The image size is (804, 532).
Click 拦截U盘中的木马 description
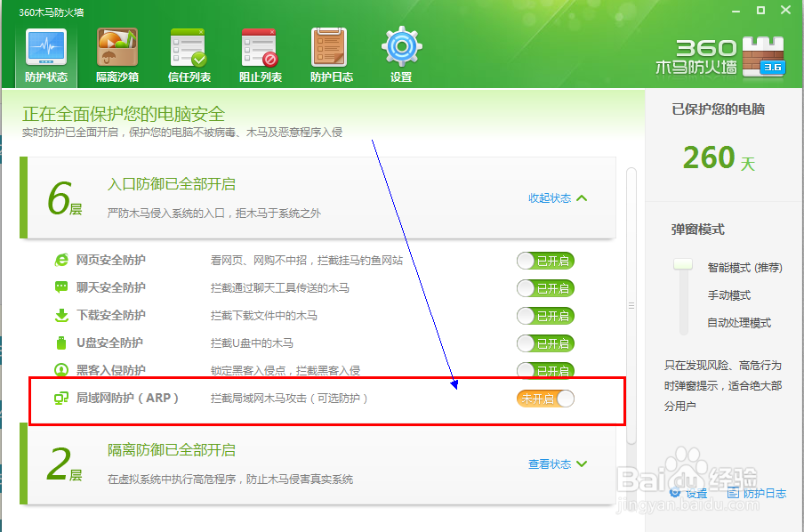coord(252,343)
